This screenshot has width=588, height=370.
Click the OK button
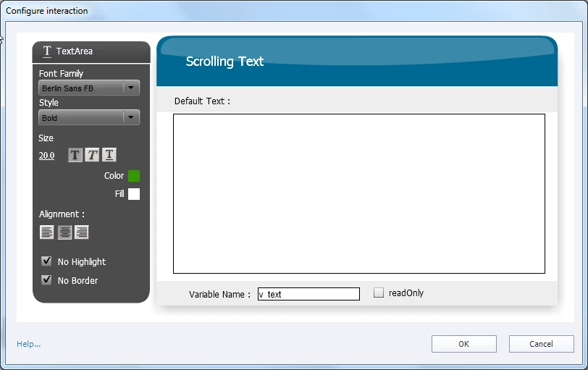point(464,344)
